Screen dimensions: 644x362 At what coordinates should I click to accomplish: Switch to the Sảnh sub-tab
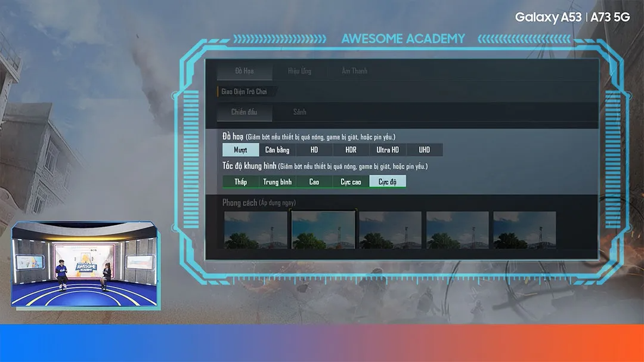tap(299, 112)
